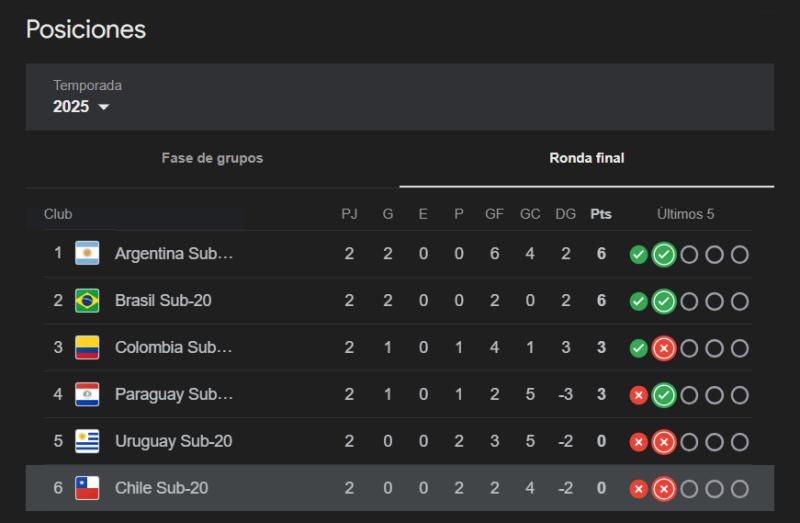Click the Uruguay flag icon
The image size is (800, 523).
point(87,441)
